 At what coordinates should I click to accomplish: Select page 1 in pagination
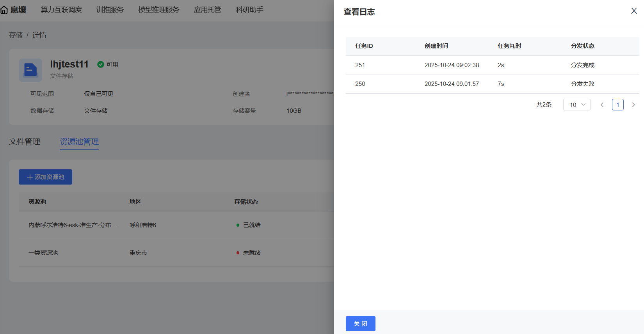coord(617,105)
